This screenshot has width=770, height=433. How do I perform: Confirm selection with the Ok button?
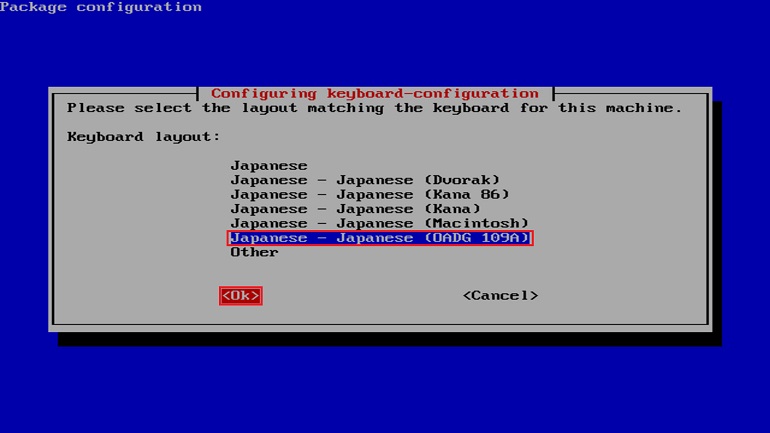[x=241, y=296]
